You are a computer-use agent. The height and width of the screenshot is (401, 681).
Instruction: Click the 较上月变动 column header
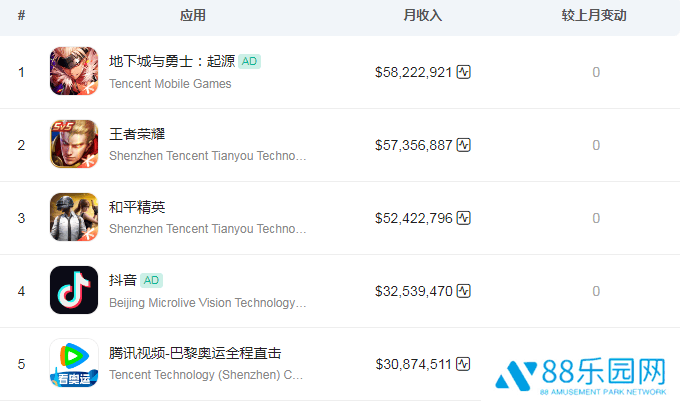coord(595,16)
